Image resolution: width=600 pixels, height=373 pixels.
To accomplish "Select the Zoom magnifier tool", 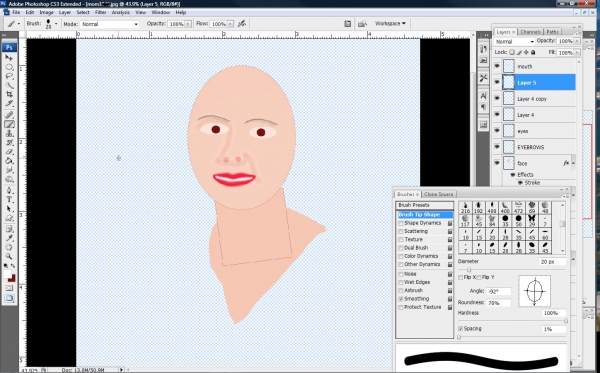I will [x=9, y=256].
